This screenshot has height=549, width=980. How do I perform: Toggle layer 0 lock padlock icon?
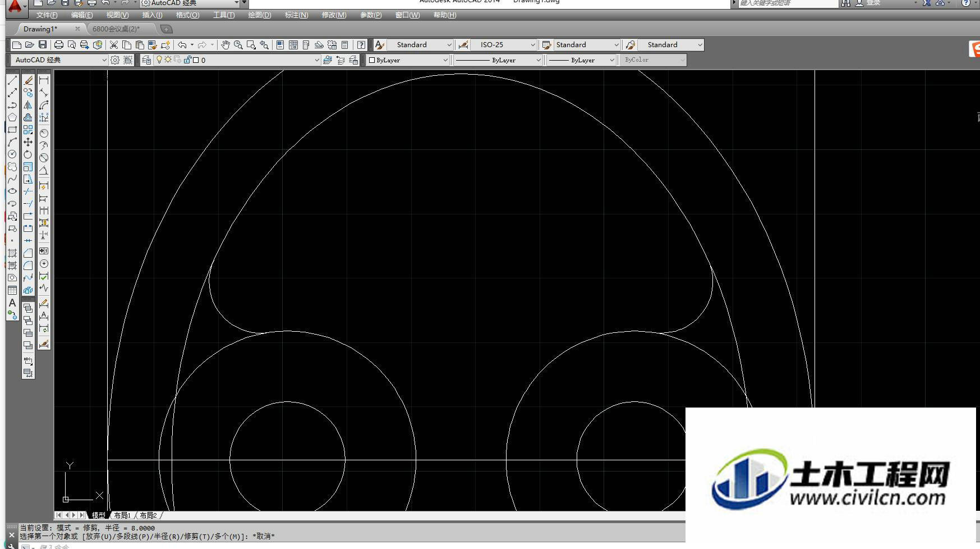(187, 60)
